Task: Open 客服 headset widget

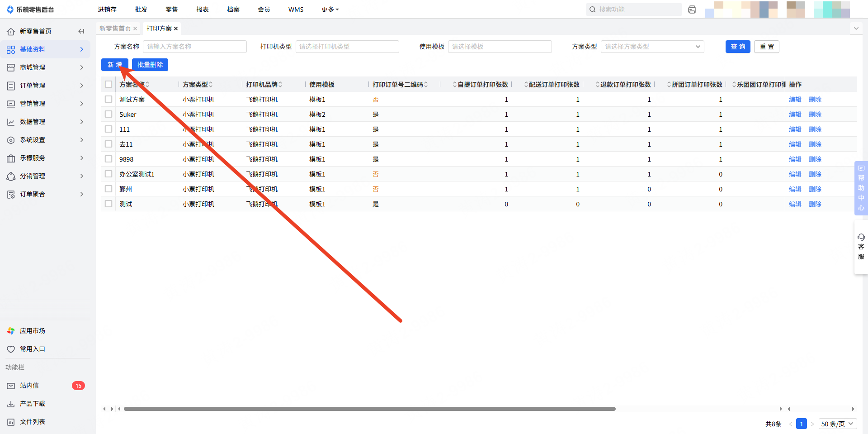Action: (x=861, y=247)
